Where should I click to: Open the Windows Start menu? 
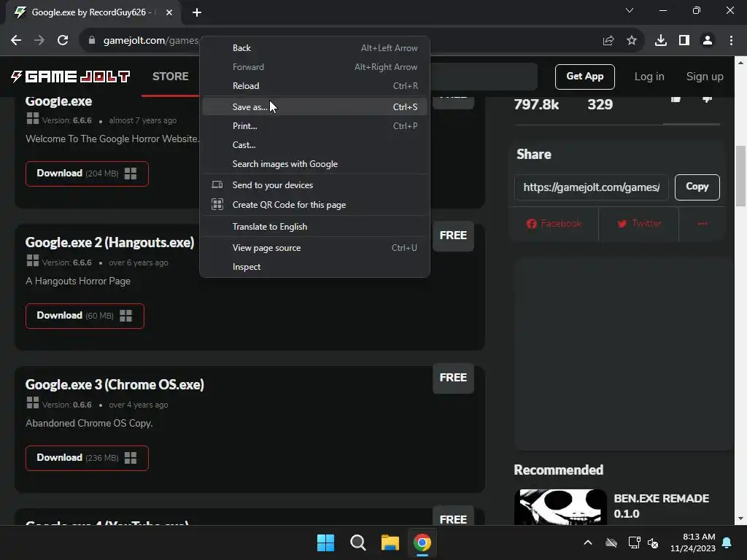326,542
